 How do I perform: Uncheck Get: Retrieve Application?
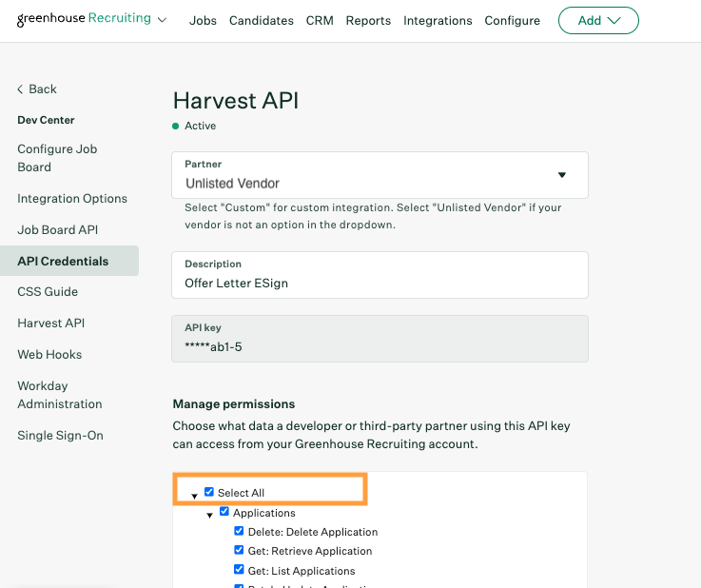pyautogui.click(x=239, y=550)
